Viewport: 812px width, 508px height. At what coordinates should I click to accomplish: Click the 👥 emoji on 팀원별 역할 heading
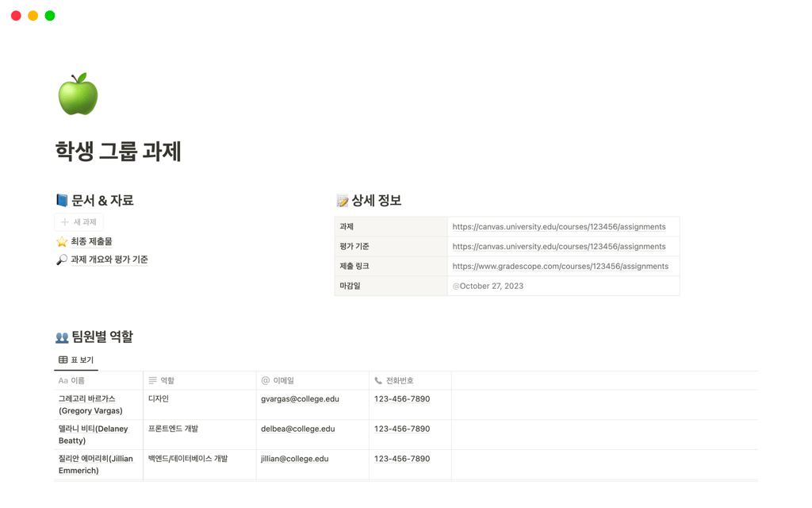(x=63, y=336)
